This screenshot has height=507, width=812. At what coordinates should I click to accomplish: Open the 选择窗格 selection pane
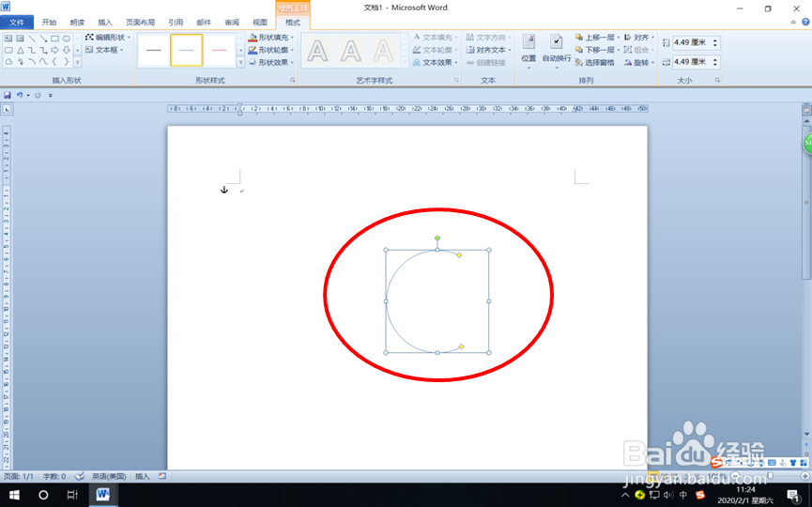(594, 63)
